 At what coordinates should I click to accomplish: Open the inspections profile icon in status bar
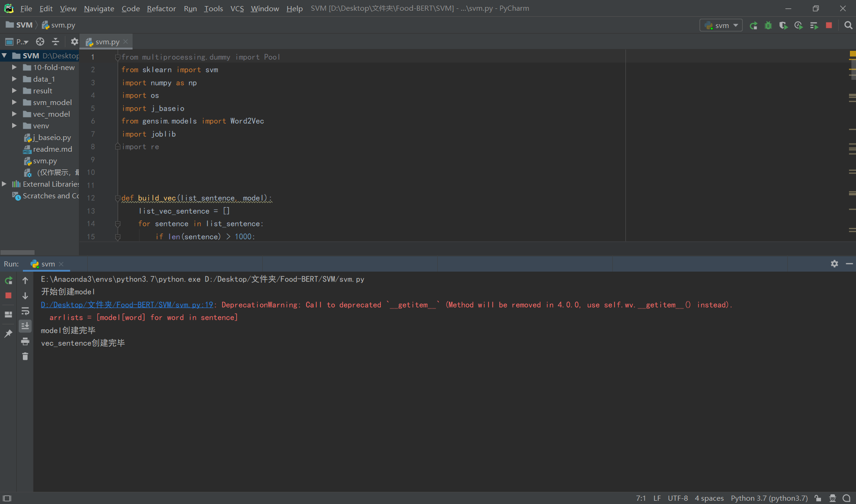[x=833, y=498]
